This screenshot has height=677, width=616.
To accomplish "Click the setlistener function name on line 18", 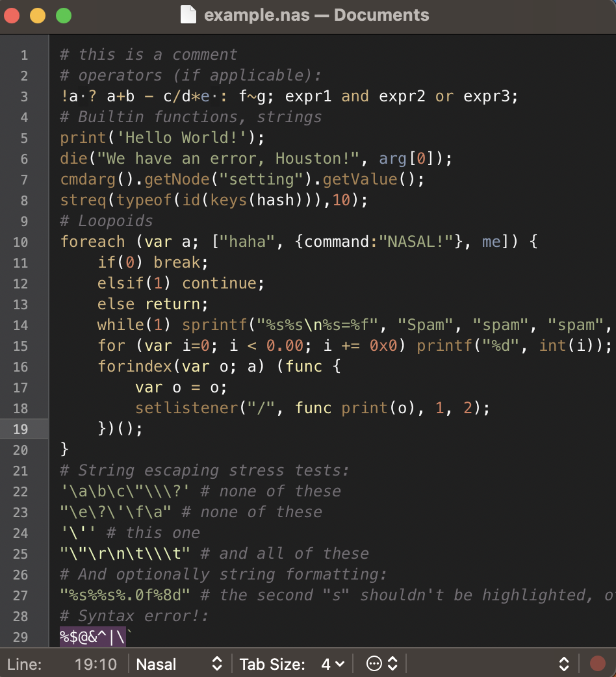I will pyautogui.click(x=187, y=408).
